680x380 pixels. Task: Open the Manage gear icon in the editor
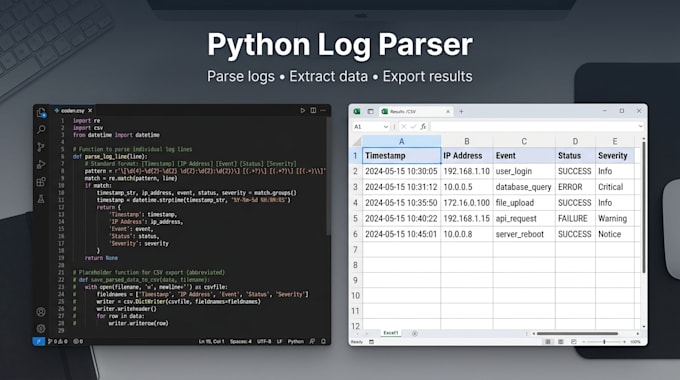tap(41, 328)
